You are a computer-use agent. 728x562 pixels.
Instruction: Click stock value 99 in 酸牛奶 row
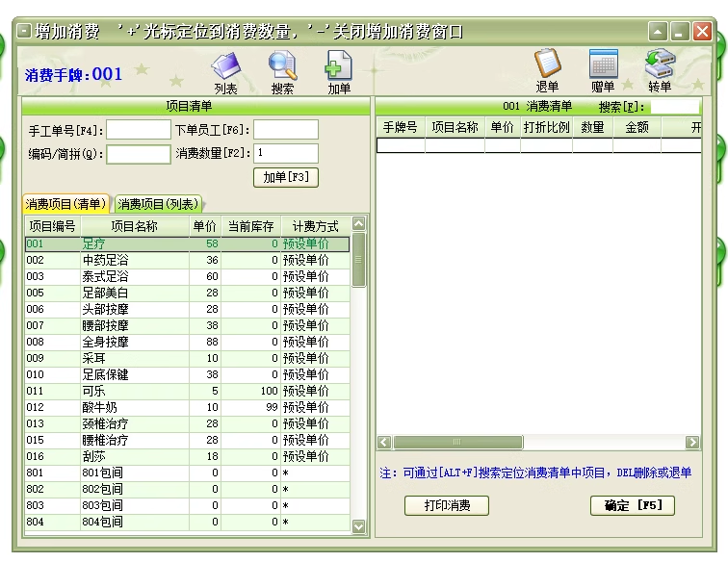[272, 407]
